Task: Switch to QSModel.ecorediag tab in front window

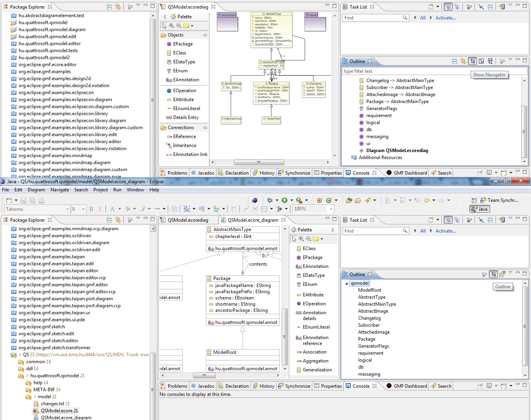Action: point(188,220)
